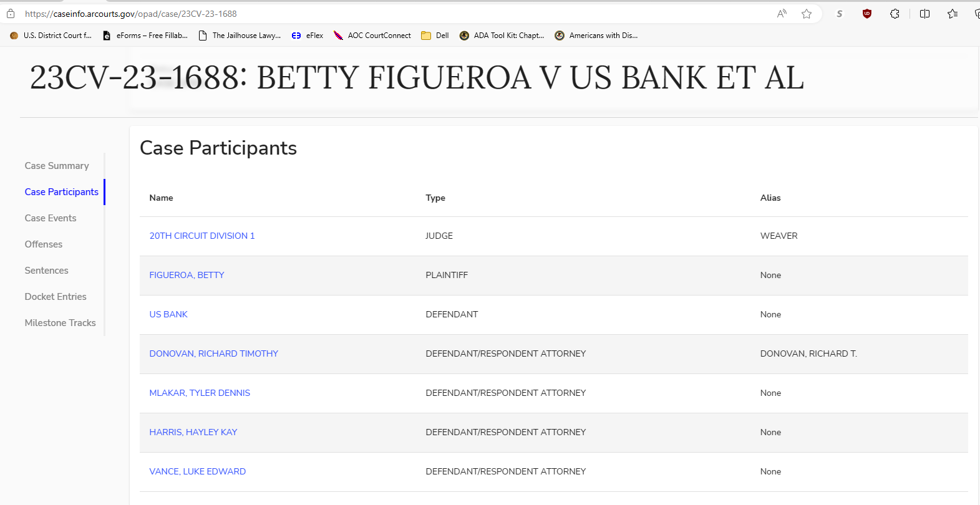The width and height of the screenshot is (980, 505).
Task: Open the 20TH CIRCUIT DIVISION 1 link
Action: [202, 236]
